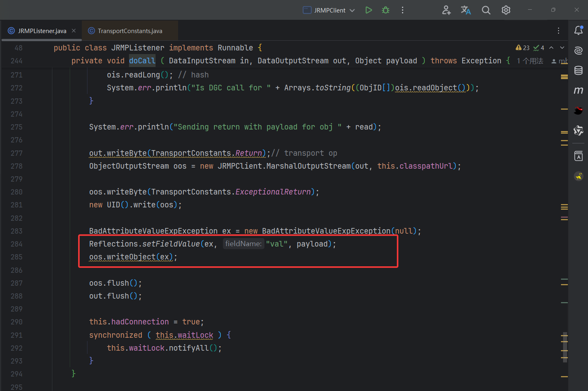Click the 'fieldName:' parameter hint
This screenshot has width=588, height=391.
click(243, 244)
